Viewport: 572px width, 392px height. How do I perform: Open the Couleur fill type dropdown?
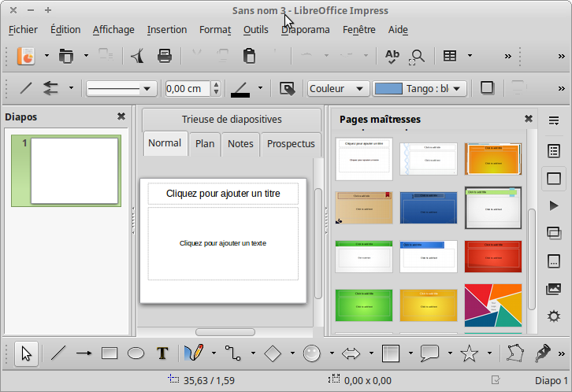pyautogui.click(x=339, y=89)
